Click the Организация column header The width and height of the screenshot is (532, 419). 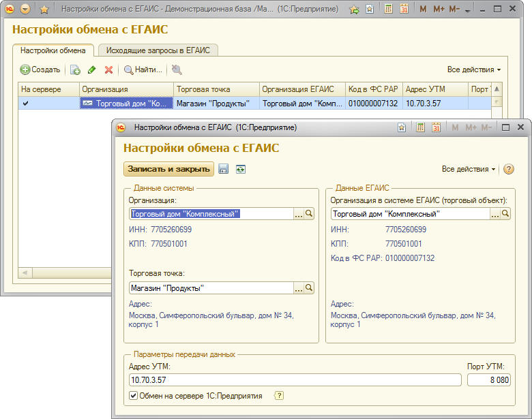coord(127,89)
